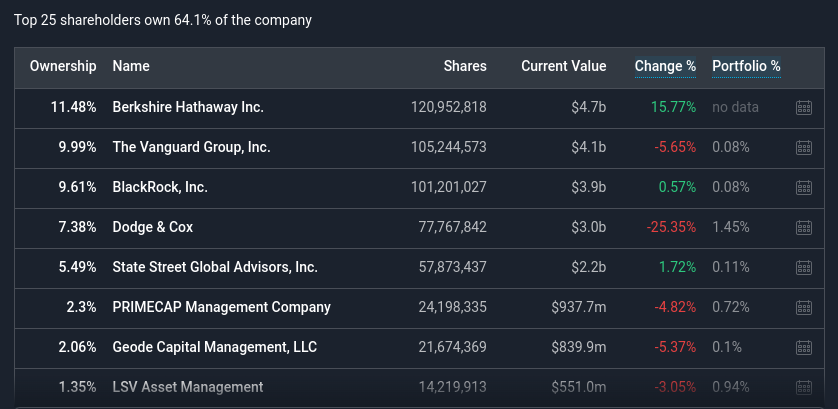Open calendar icon in Geode Capital Management row
Image resolution: width=838 pixels, height=409 pixels.
point(804,348)
